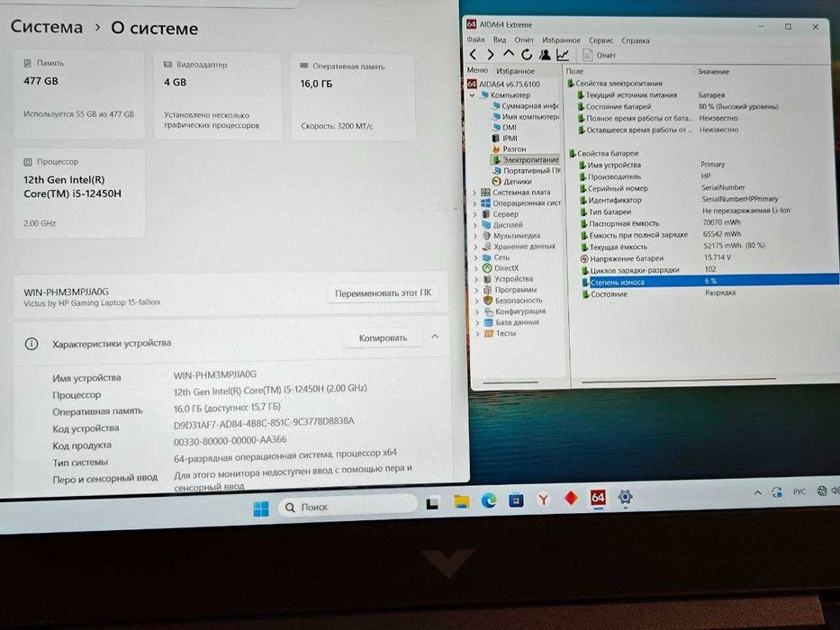The width and height of the screenshot is (840, 630).
Task: Click the Система breadcrumb link
Action: [x=47, y=27]
